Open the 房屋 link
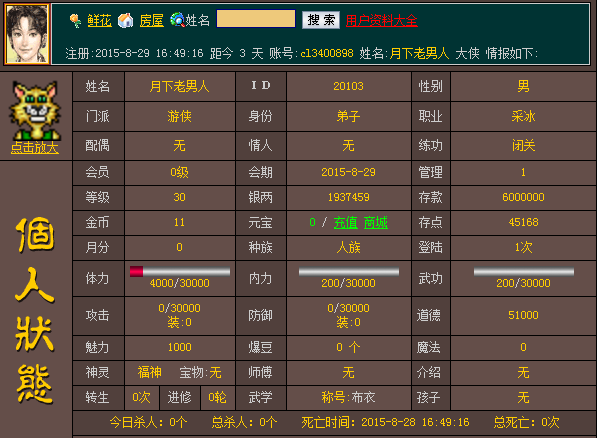Viewport: 597px width, 438px height. point(152,21)
